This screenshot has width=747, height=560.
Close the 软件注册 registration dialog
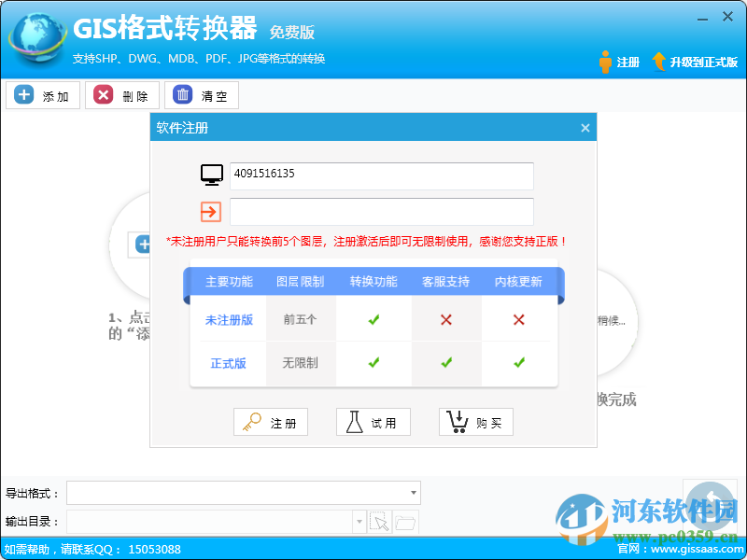585,128
